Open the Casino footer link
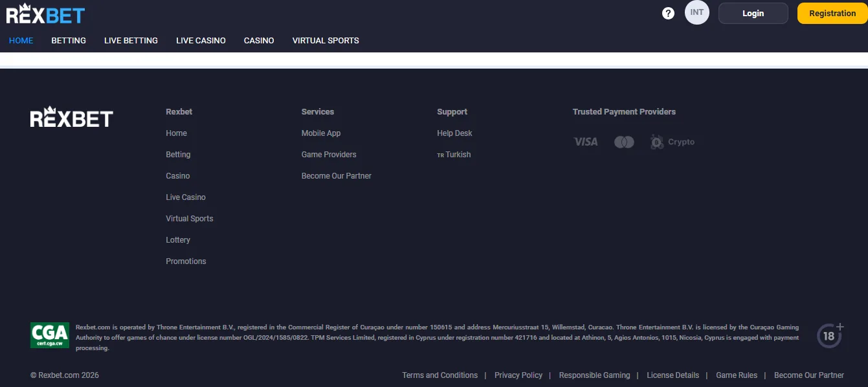Screen dimensions: 868x387 [178, 176]
